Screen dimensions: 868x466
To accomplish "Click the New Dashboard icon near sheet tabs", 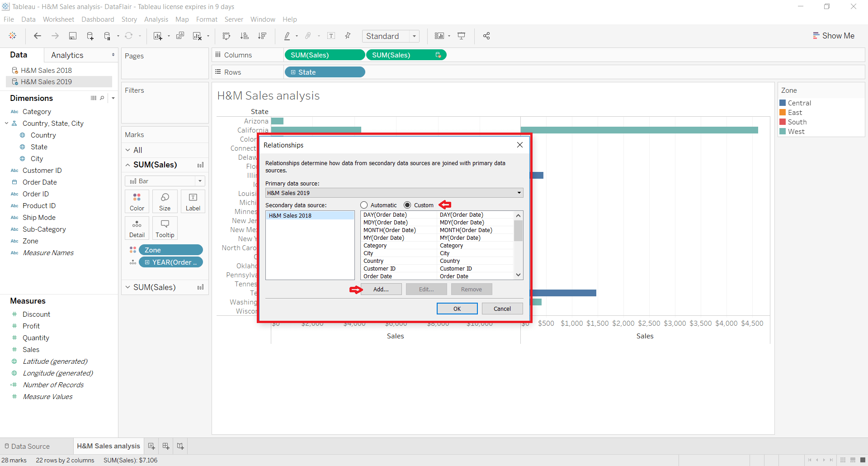I will 165,446.
